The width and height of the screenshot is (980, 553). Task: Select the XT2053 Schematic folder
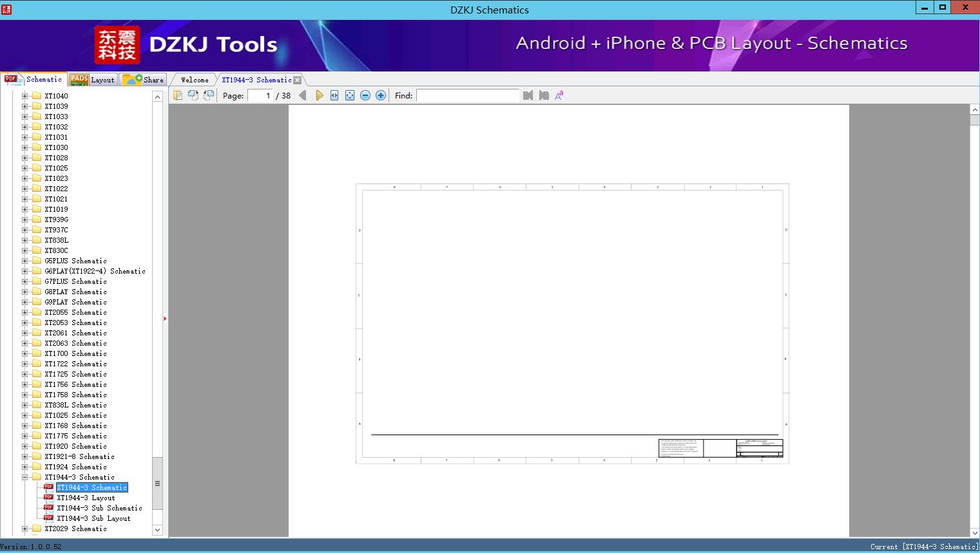pos(75,323)
